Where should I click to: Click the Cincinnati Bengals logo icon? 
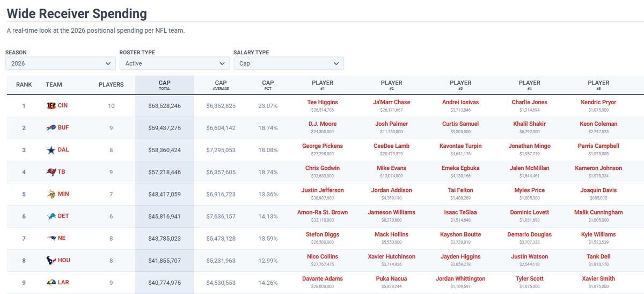51,106
